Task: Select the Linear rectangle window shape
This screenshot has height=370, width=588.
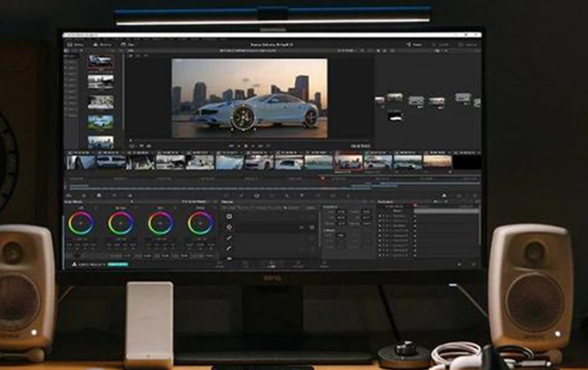Action: tap(229, 217)
